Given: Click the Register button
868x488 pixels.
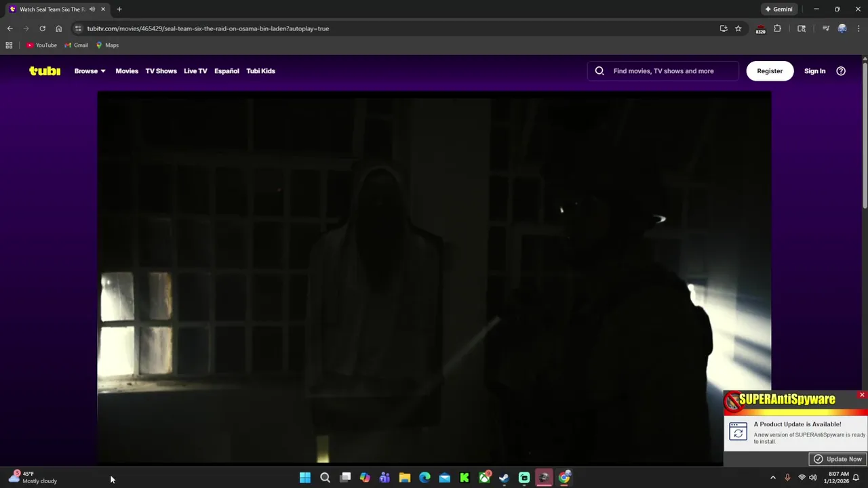Looking at the screenshot, I should (x=770, y=70).
